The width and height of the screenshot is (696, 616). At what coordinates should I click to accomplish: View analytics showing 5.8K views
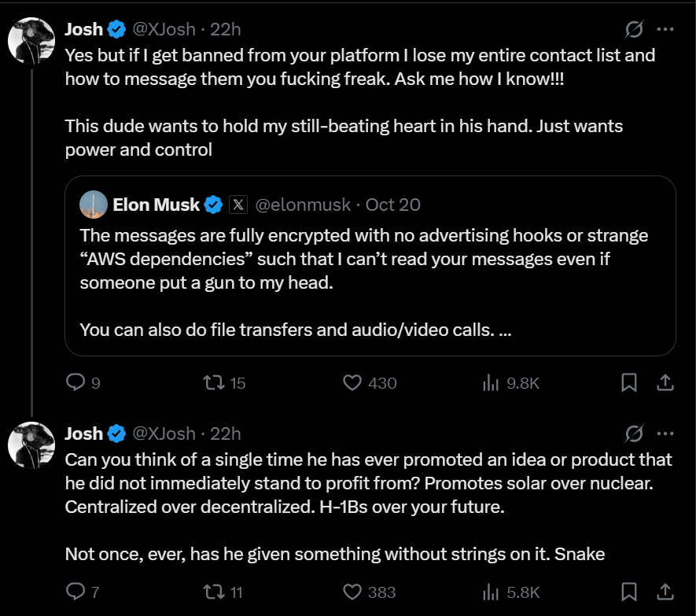[492, 591]
